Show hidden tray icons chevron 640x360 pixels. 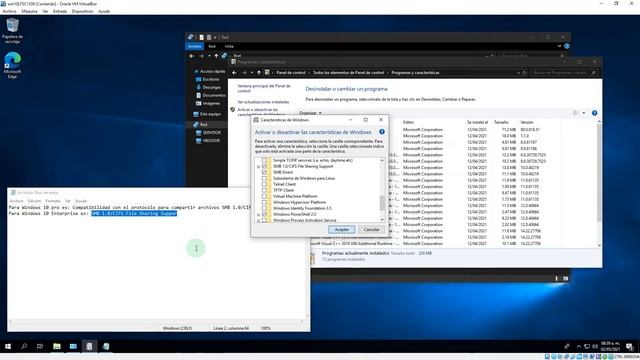click(x=578, y=346)
